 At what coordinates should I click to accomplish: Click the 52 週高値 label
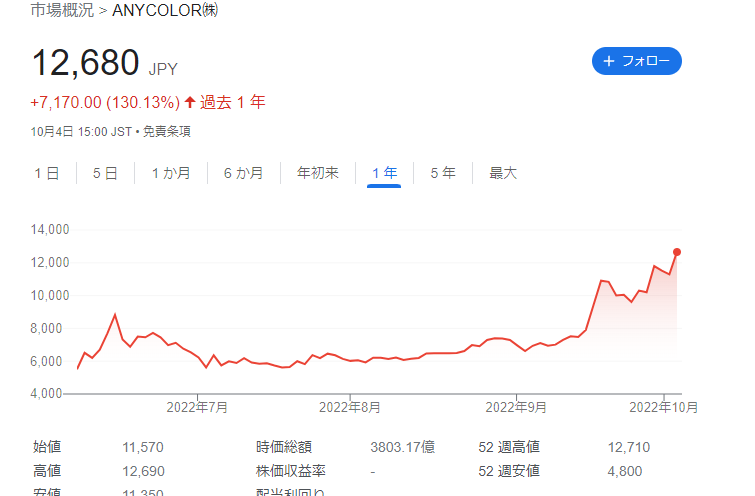[509, 447]
